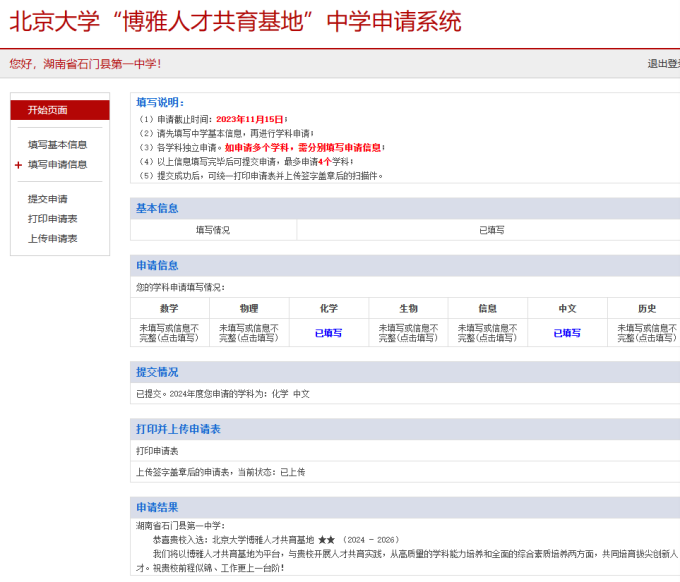
Task: Go to 填写基本信息 in sidebar
Action: click(57, 145)
